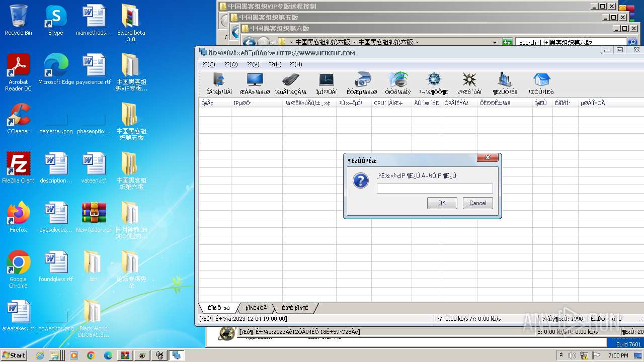
Task: Click the volume speaker tray icon
Action: click(x=572, y=355)
